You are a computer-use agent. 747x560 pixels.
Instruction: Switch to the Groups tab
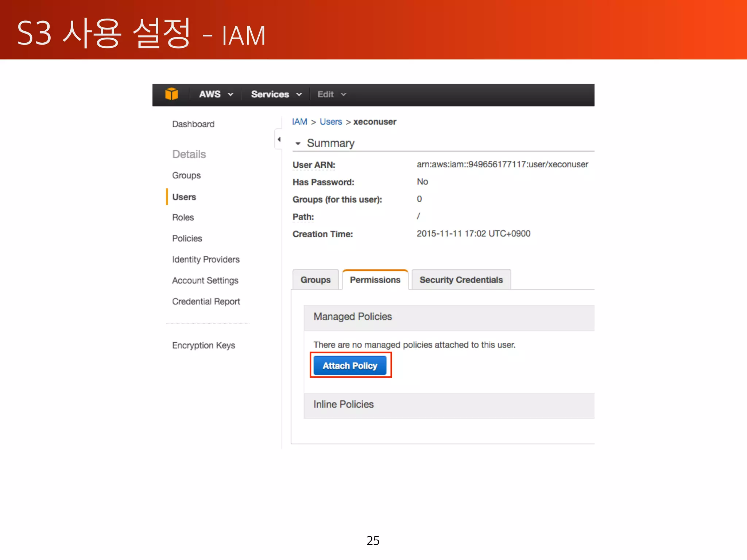pyautogui.click(x=316, y=280)
